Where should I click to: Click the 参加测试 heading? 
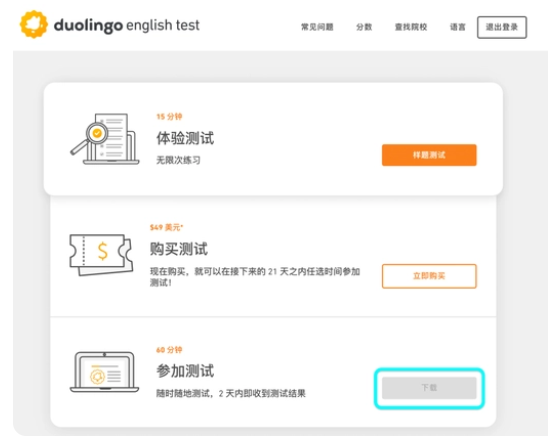[x=185, y=371]
